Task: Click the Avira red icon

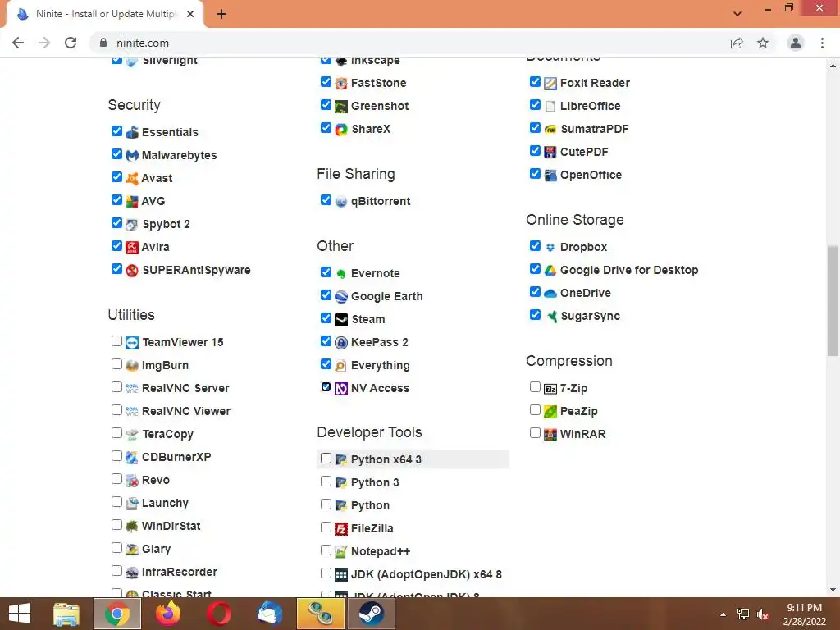Action: coord(132,247)
